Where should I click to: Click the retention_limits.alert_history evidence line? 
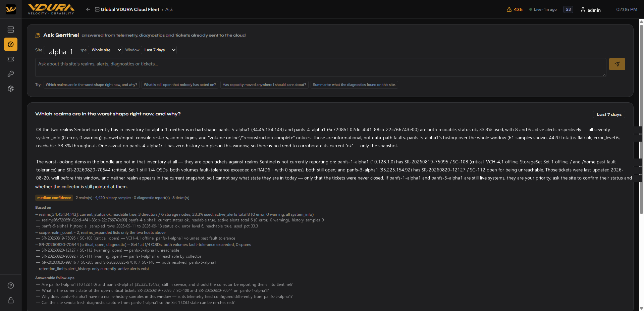pyautogui.click(x=92, y=269)
